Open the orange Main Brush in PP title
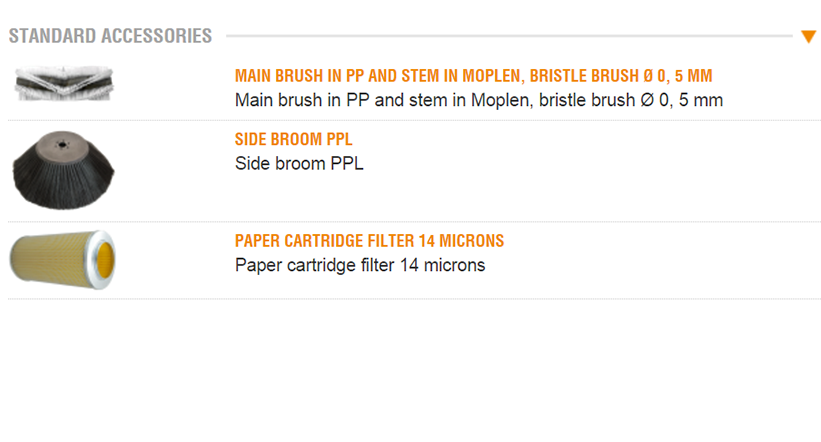This screenshot has width=821, height=442. [473, 76]
